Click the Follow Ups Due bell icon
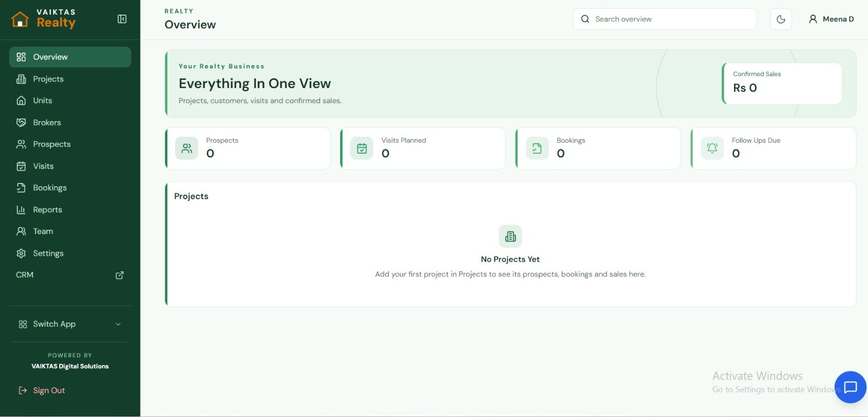 712,148
